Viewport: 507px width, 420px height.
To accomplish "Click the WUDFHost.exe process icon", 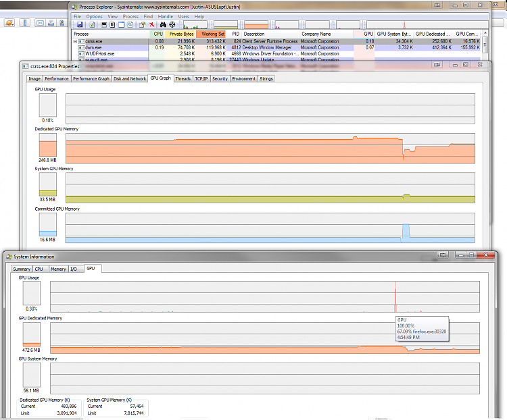I will [82, 53].
